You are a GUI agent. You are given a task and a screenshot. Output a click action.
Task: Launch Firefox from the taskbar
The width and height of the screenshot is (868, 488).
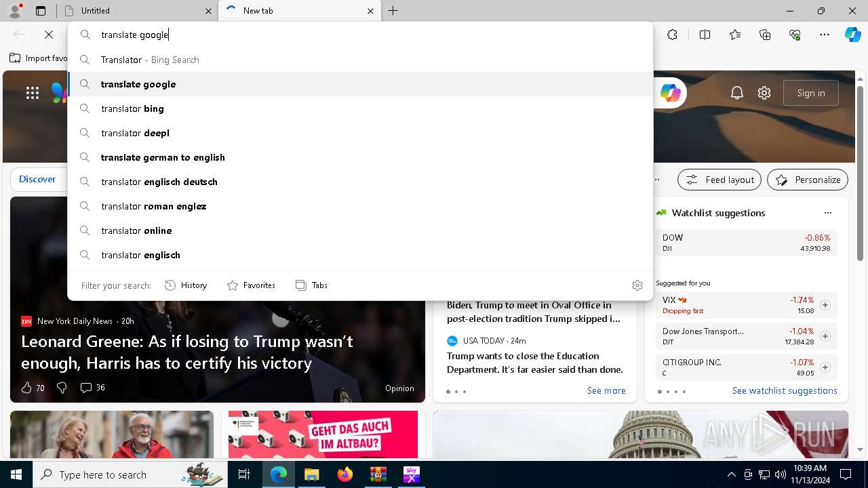click(x=344, y=474)
